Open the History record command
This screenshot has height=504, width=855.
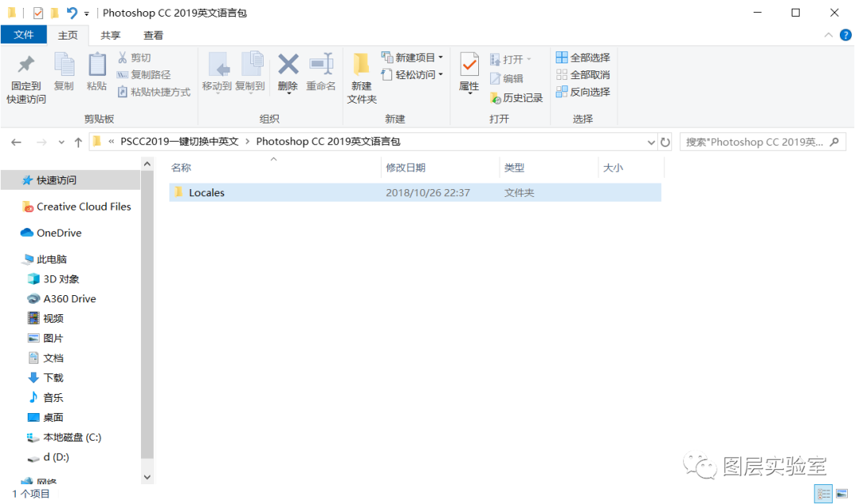click(516, 98)
